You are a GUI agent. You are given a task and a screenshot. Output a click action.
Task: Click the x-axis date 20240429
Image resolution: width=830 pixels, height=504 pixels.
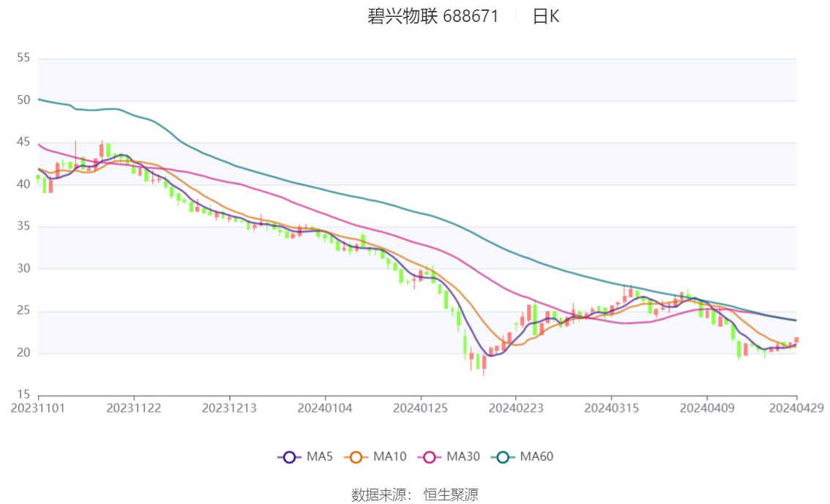click(796, 408)
